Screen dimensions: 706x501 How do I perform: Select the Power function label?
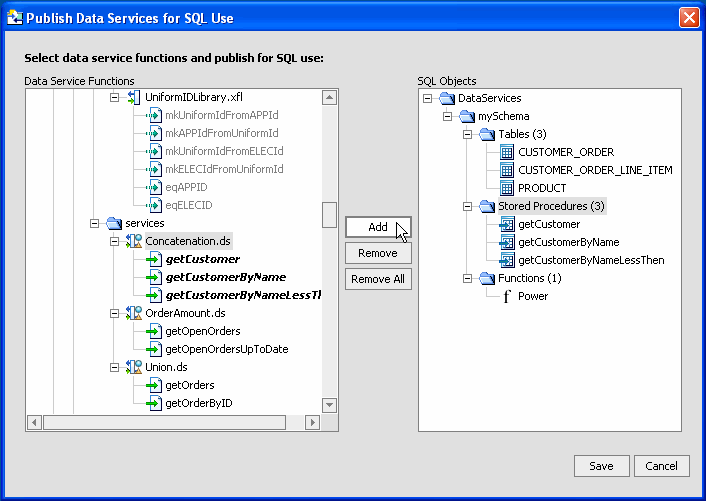point(533,296)
